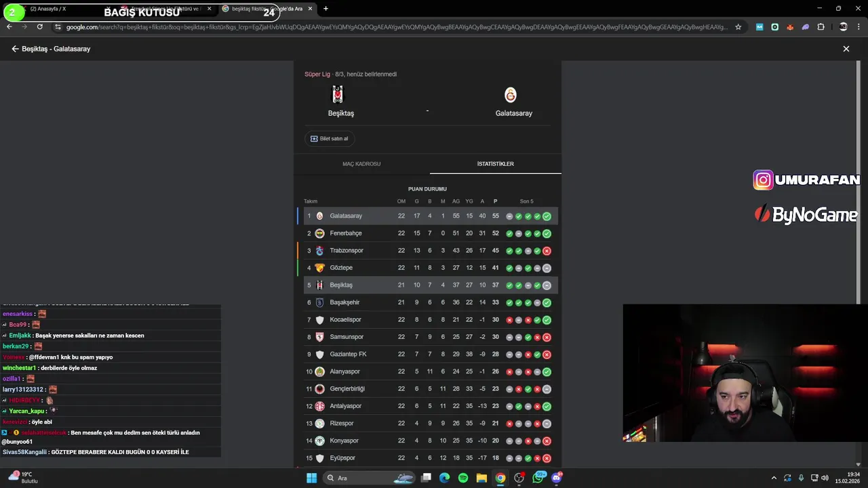Open the Windows Start menu

311,478
